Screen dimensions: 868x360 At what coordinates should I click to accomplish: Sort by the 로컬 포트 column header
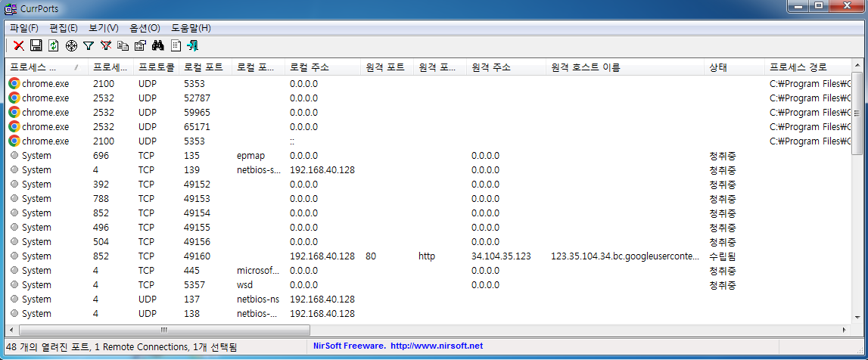205,67
